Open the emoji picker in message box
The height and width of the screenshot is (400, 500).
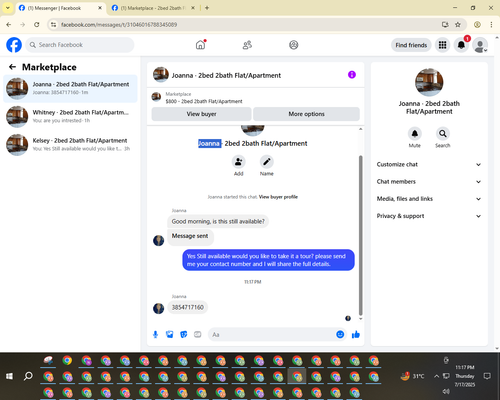[340, 334]
